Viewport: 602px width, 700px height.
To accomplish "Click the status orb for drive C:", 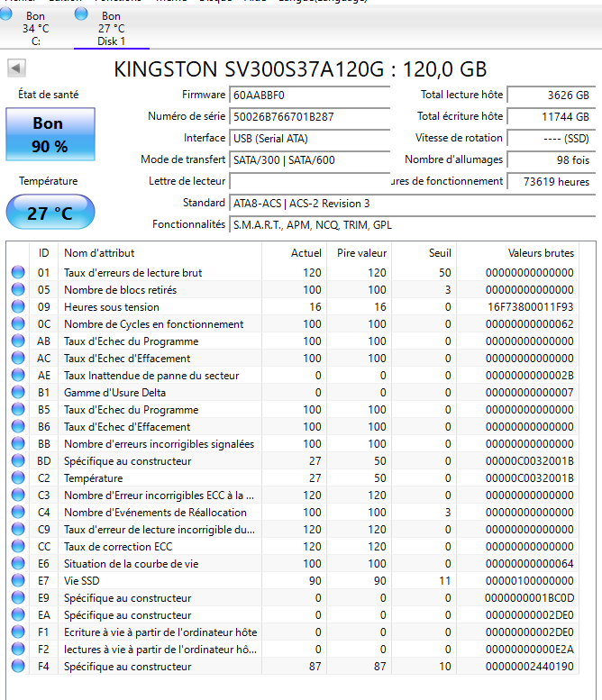I will 6,14.
